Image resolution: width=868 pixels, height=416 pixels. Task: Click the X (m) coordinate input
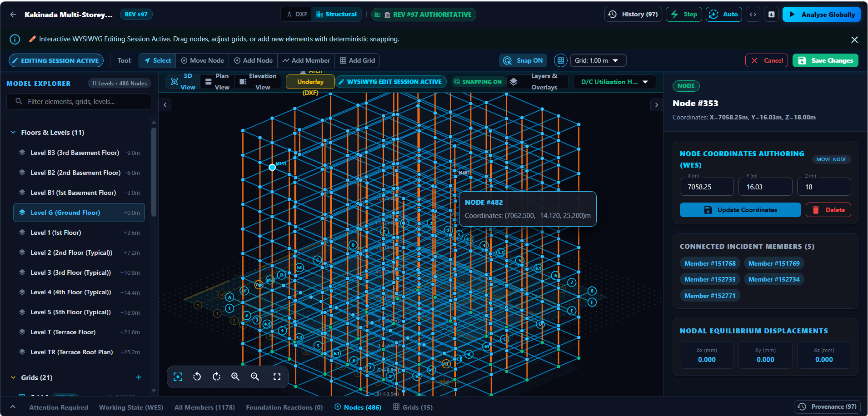pos(707,187)
